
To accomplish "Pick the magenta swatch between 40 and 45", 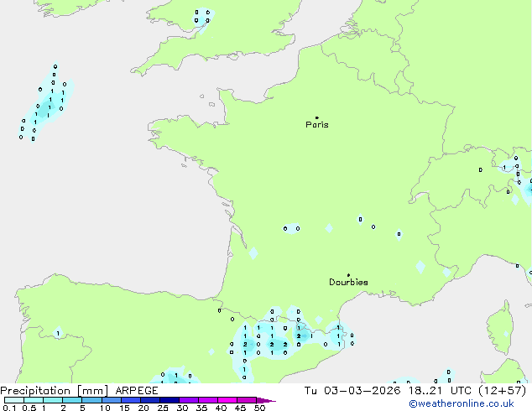I will pyautogui.click(x=227, y=400).
